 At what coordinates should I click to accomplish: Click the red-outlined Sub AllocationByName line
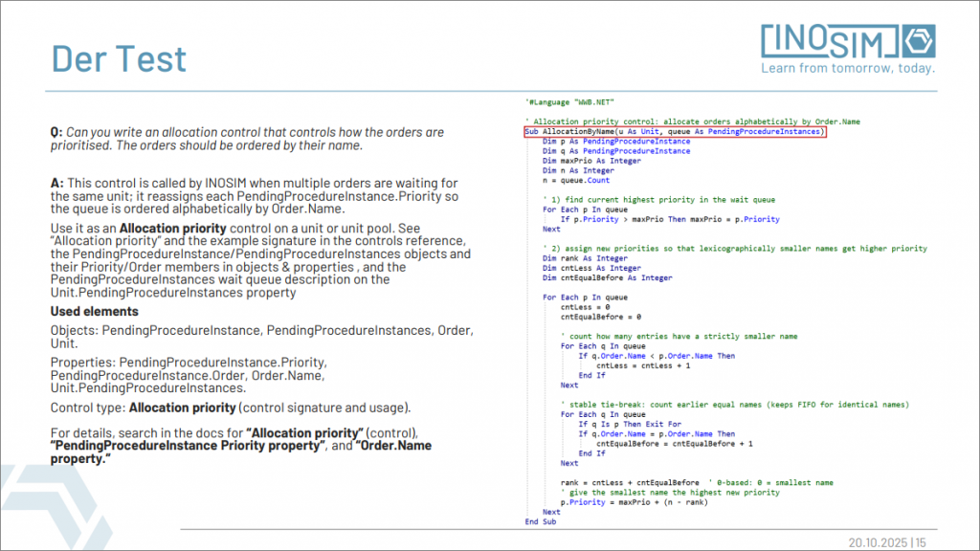(674, 132)
